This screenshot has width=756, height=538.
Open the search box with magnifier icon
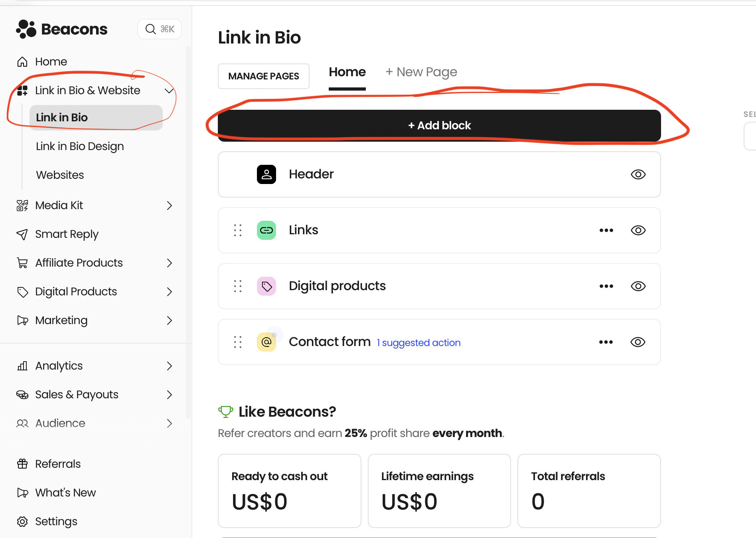point(160,29)
